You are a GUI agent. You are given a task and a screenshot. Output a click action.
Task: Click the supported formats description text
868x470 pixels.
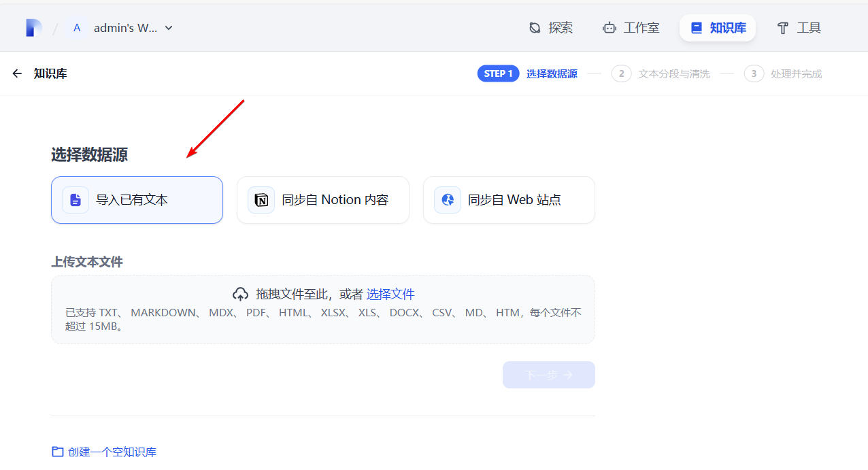pyautogui.click(x=323, y=319)
